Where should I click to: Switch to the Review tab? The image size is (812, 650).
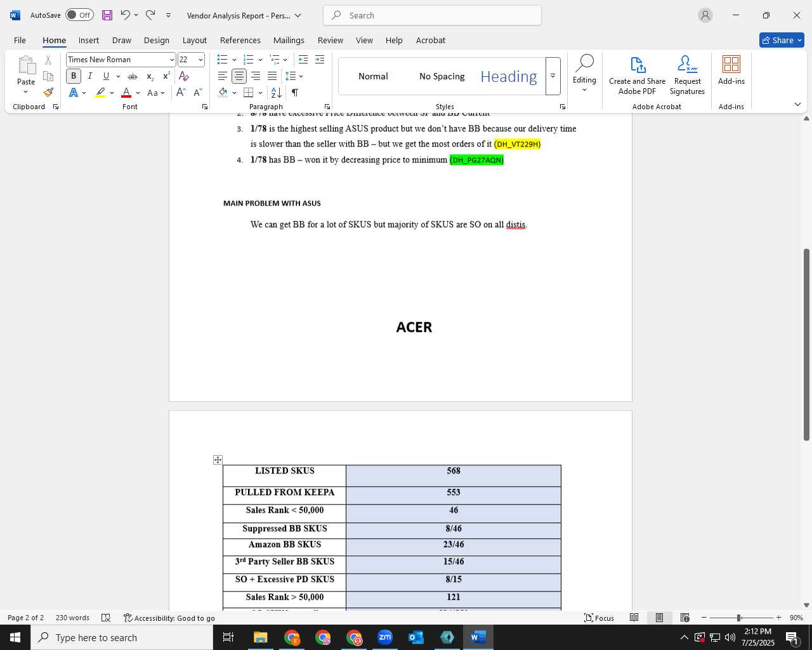331,40
